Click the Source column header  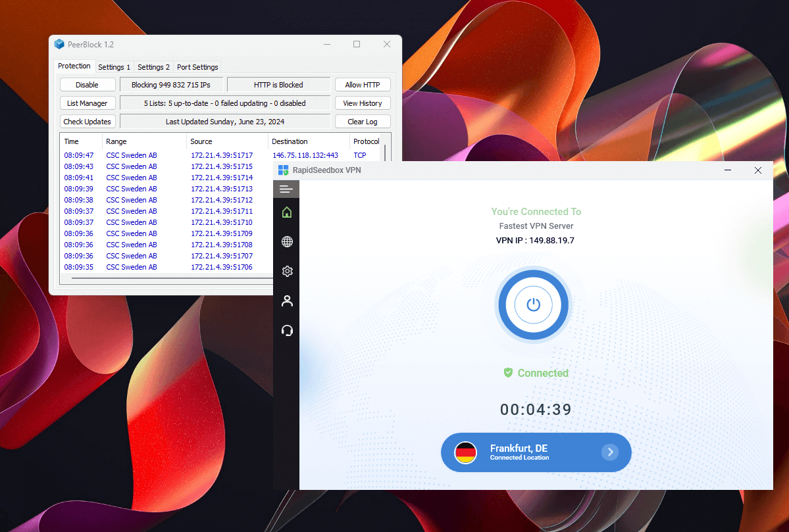pos(228,141)
